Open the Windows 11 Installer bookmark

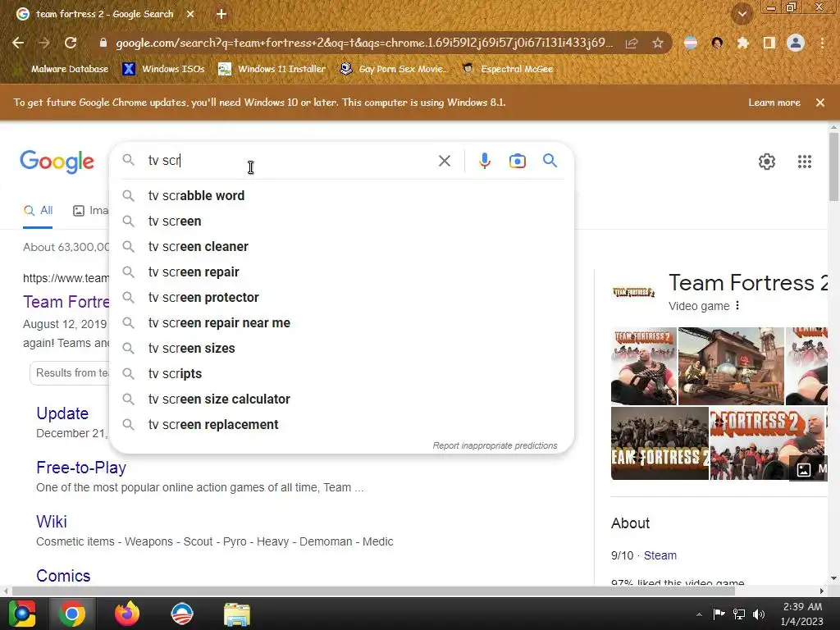(x=272, y=69)
